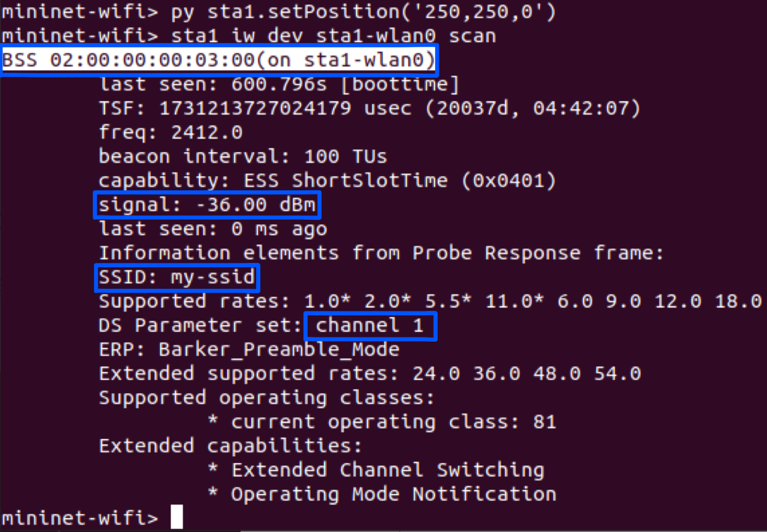Click the highlighted SSID: my-ssid box
Viewport: 767px width, 532px height.
click(x=177, y=277)
